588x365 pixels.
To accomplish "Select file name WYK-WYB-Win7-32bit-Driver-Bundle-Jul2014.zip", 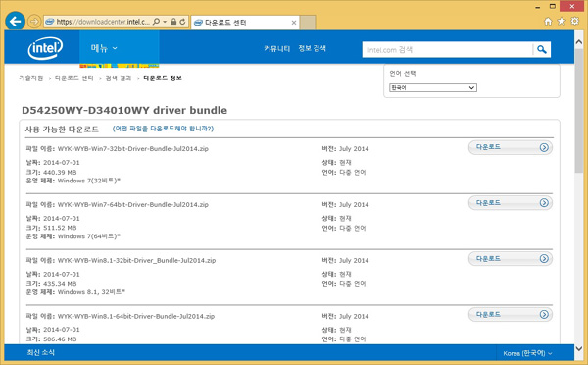I will [132, 149].
